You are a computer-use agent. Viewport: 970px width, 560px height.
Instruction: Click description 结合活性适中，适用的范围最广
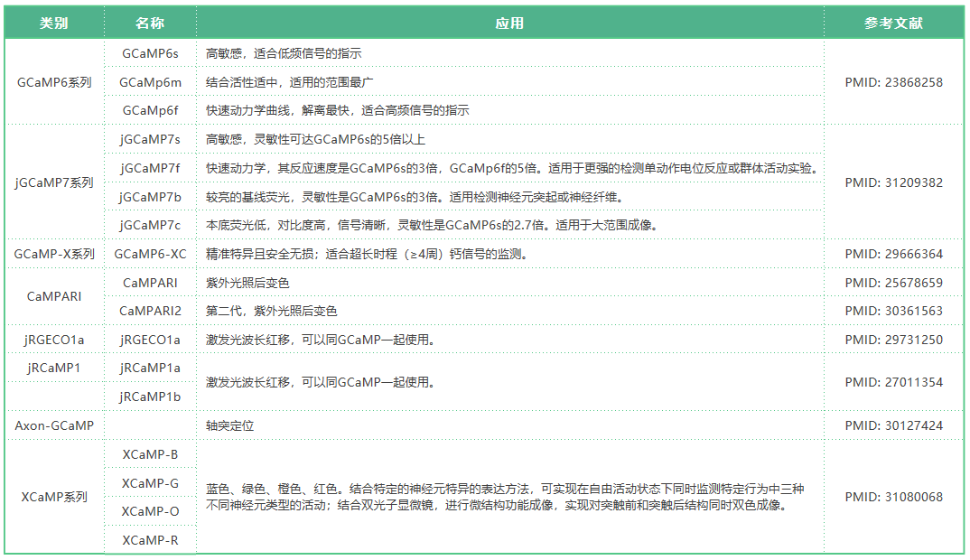pyautogui.click(x=290, y=82)
